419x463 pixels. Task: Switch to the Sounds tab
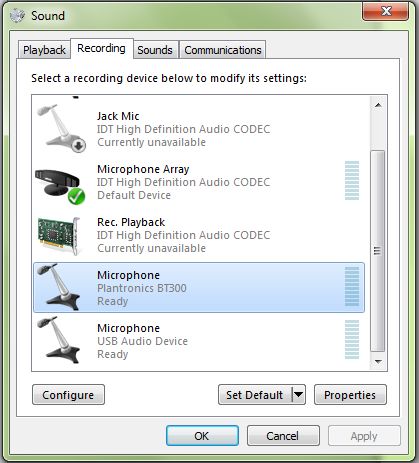point(155,50)
